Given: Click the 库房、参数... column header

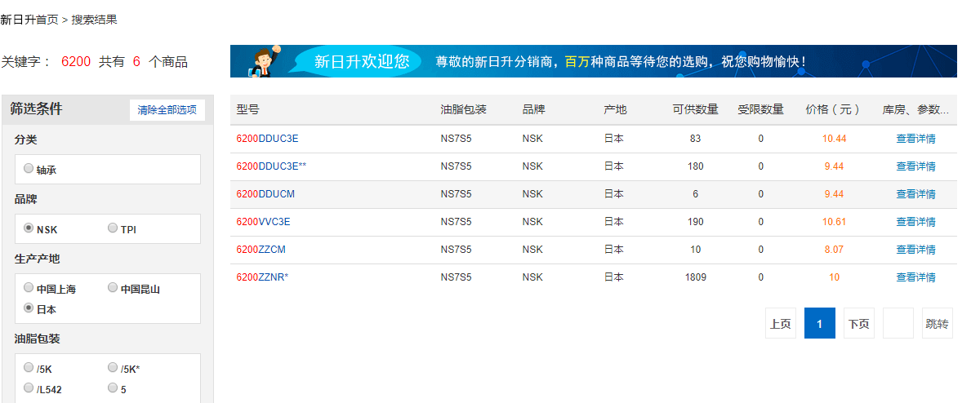Looking at the screenshot, I should [915, 110].
